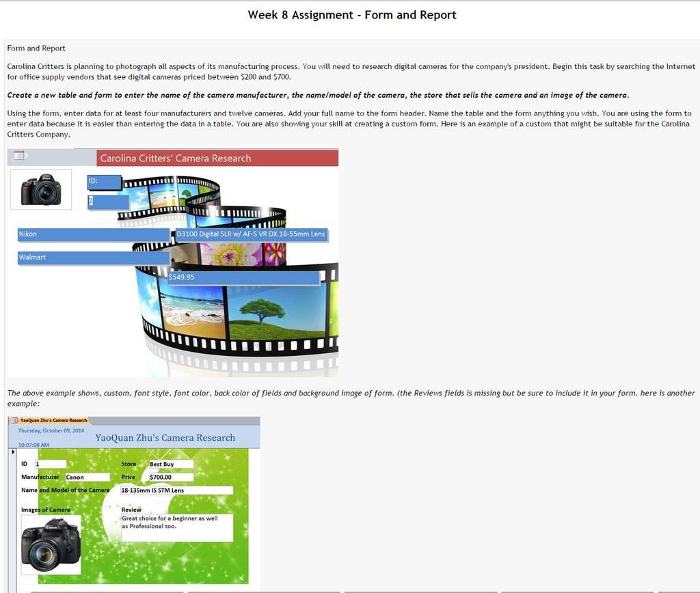
Task: Click the '10:07:08 AM' time text
Action: coord(33,445)
